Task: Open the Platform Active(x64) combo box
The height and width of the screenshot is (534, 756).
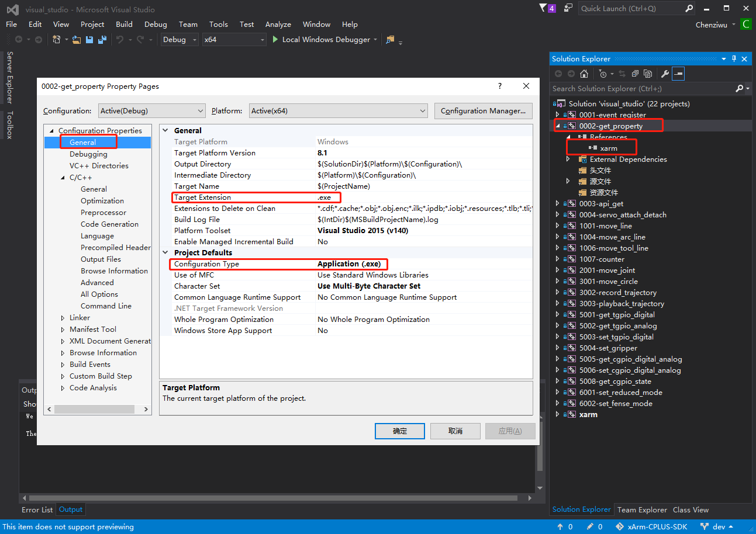Action: pyautogui.click(x=339, y=110)
